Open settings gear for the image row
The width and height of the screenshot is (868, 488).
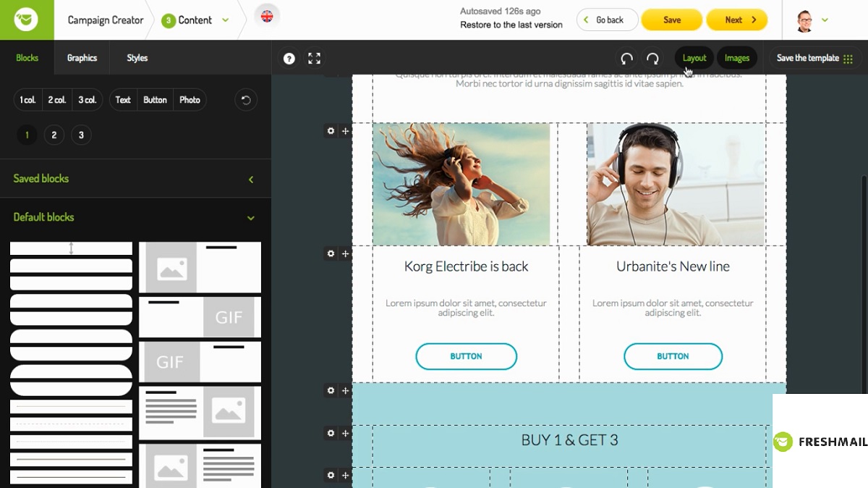331,131
